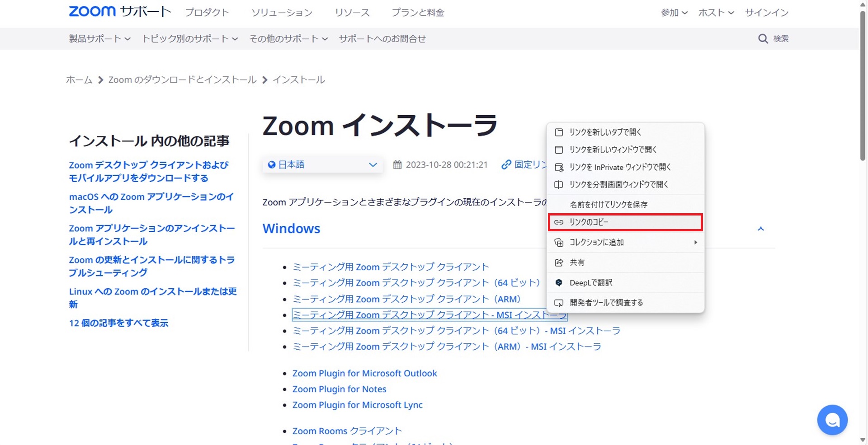Click the scrollbar down arrow

pyautogui.click(x=863, y=440)
